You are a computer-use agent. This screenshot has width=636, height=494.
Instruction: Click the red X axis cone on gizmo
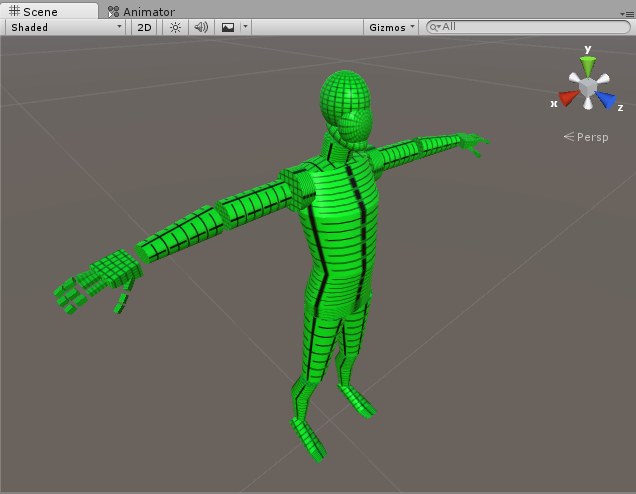tap(568, 98)
